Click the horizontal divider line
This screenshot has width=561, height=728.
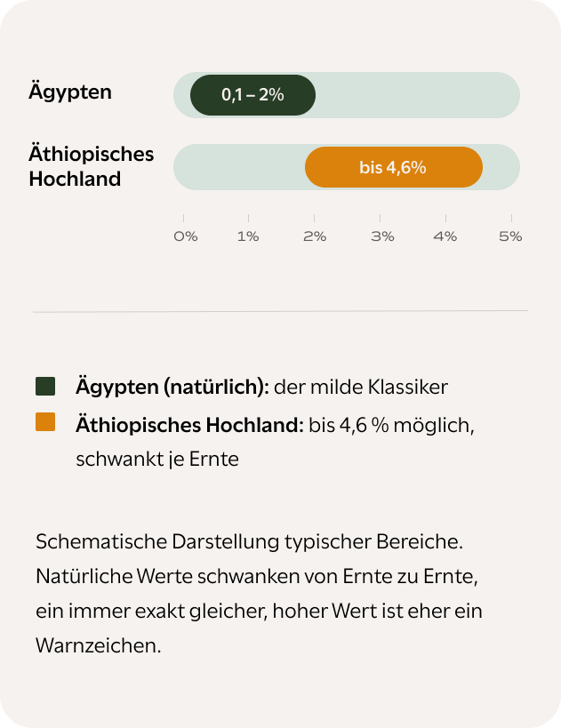pyautogui.click(x=281, y=311)
